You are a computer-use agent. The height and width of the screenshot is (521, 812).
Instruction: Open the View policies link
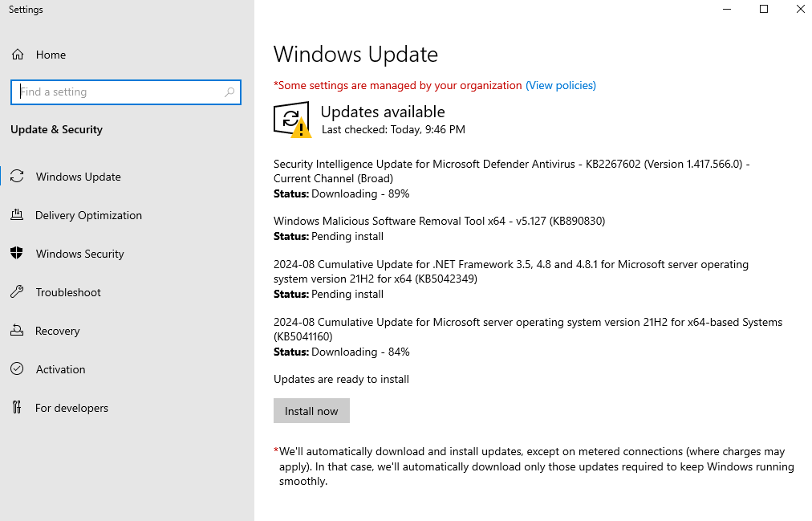(x=560, y=85)
